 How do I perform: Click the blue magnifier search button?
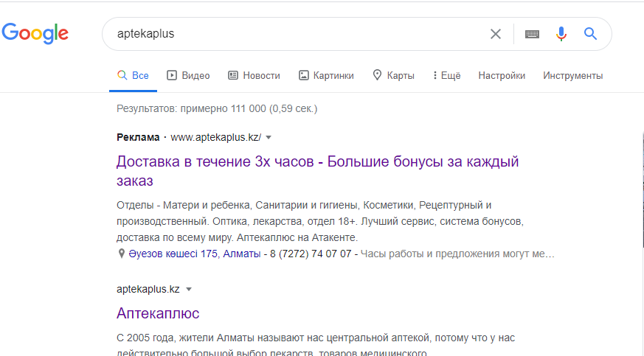pyautogui.click(x=590, y=34)
